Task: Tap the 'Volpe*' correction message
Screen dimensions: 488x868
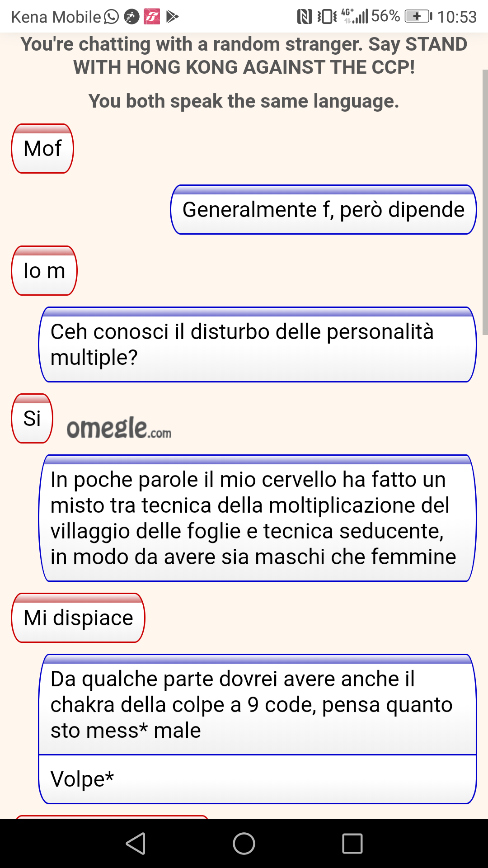Action: click(x=258, y=779)
